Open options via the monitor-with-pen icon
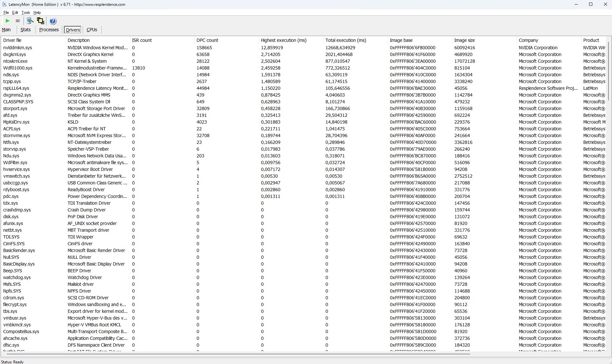Viewport: 612px width, 364px height. (30, 21)
